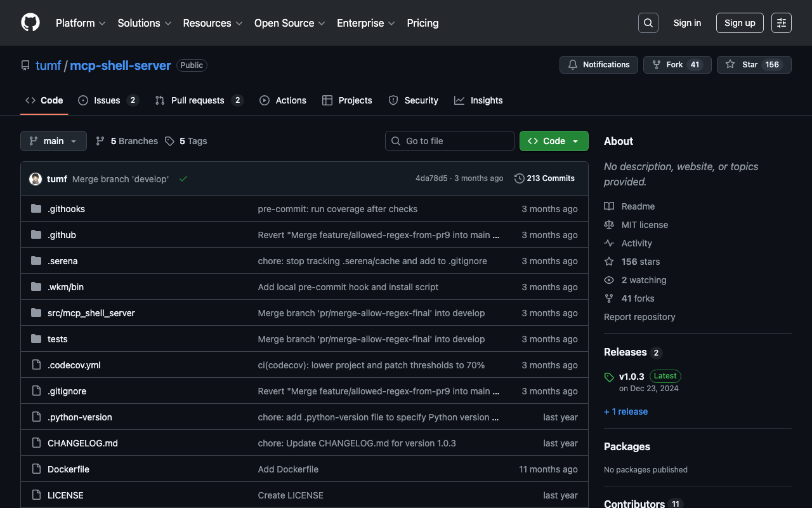The height and width of the screenshot is (508, 812).
Task: Click the Sign up button
Action: [740, 23]
